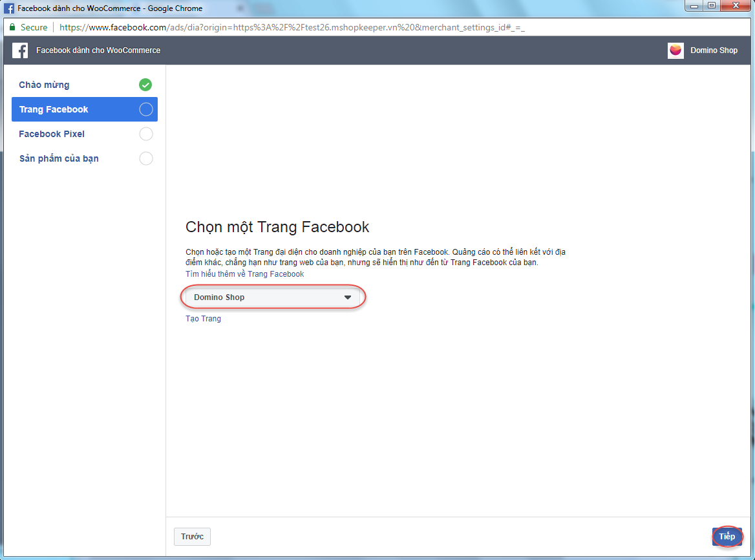This screenshot has height=560, width=755.
Task: Click the Tiếp button to continue
Action: (727, 537)
